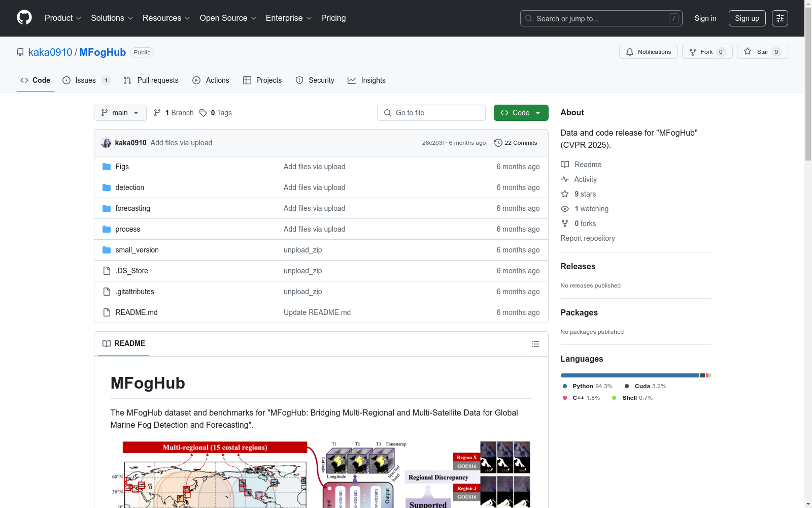Click the eye icon beside 1 watching
812x508 pixels.
point(565,209)
